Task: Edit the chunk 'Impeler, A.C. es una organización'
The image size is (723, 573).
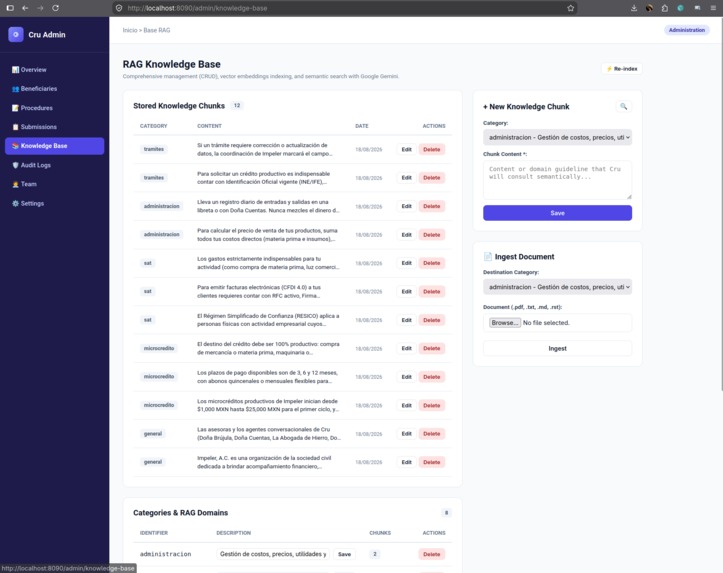Action: (406, 462)
